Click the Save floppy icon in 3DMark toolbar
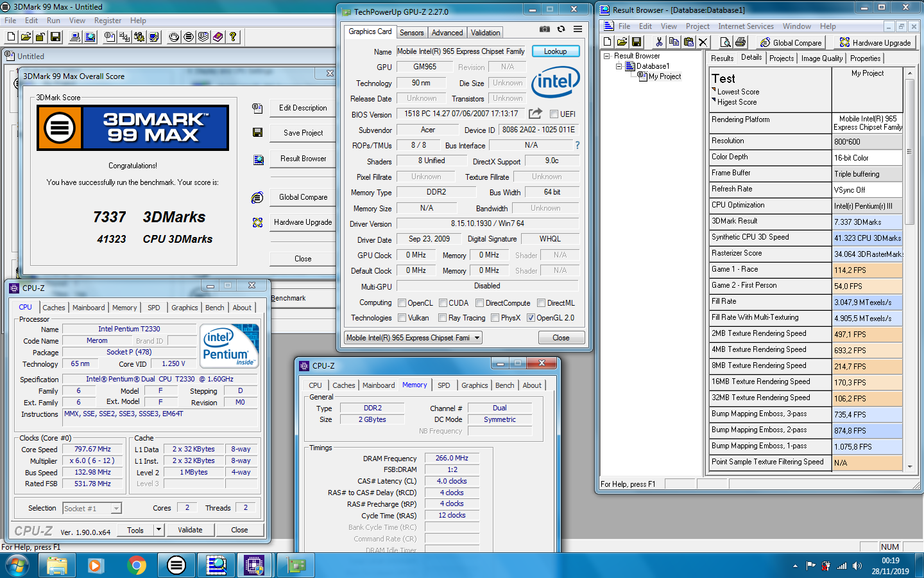Image resolution: width=924 pixels, height=578 pixels. pyautogui.click(x=55, y=37)
